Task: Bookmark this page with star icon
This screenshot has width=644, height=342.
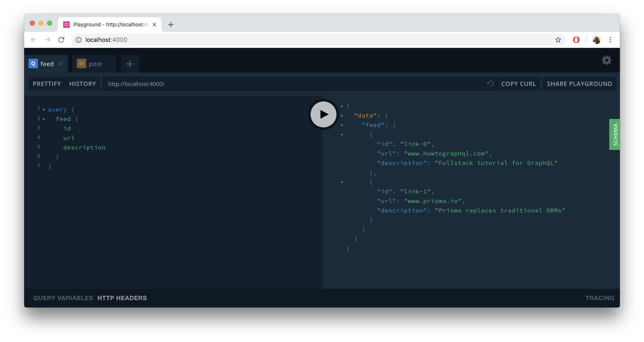Action: [558, 40]
